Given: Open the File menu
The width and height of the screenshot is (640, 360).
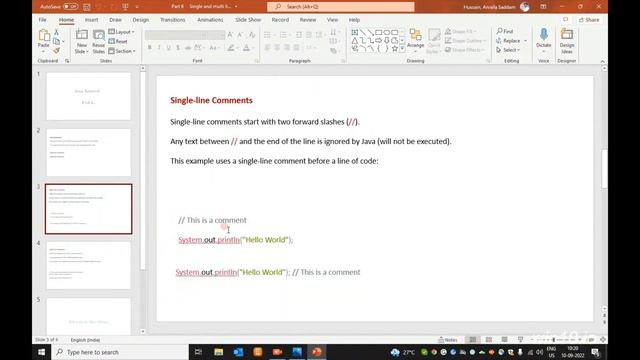Looking at the screenshot, I should [x=42, y=20].
